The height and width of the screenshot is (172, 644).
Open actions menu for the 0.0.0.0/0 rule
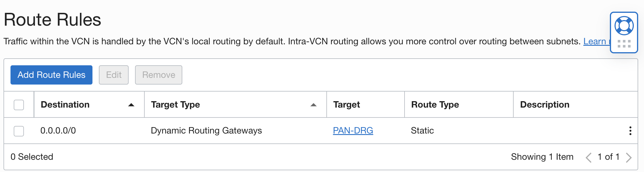tap(630, 131)
